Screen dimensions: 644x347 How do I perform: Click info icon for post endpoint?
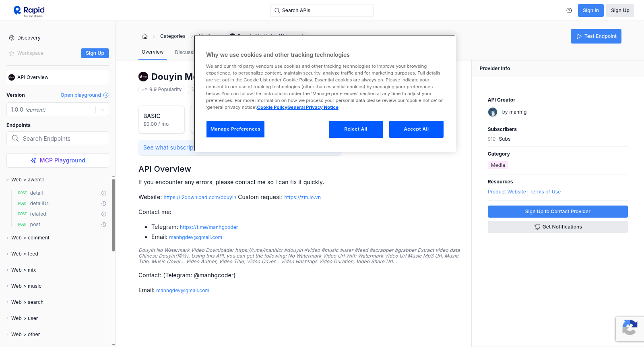(104, 224)
